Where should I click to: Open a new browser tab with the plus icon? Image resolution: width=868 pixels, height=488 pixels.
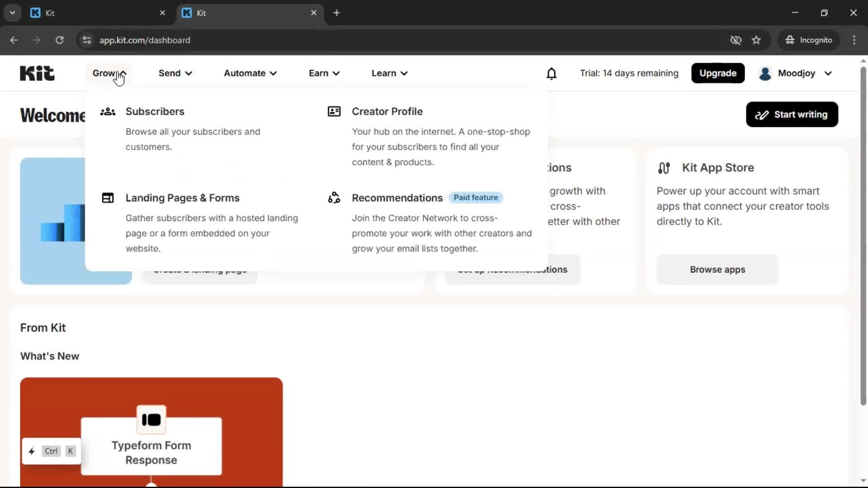(x=337, y=13)
